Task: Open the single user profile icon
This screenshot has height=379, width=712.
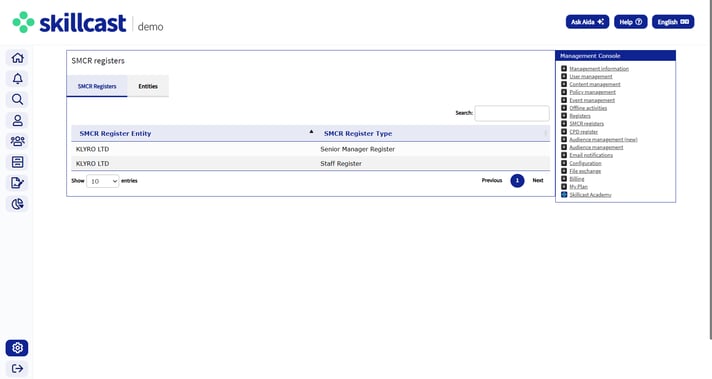Action: [17, 120]
